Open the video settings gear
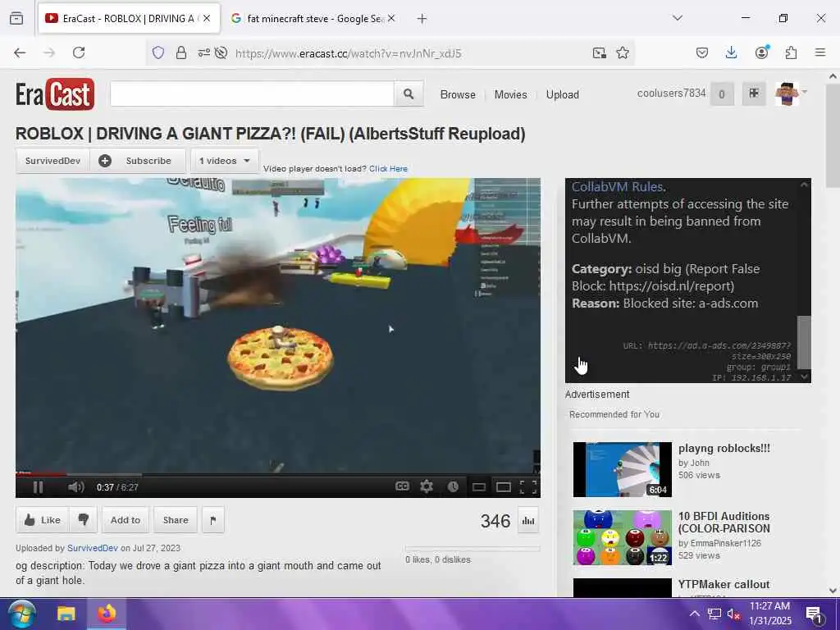Screen dimensions: 840x630 pyautogui.click(x=427, y=486)
